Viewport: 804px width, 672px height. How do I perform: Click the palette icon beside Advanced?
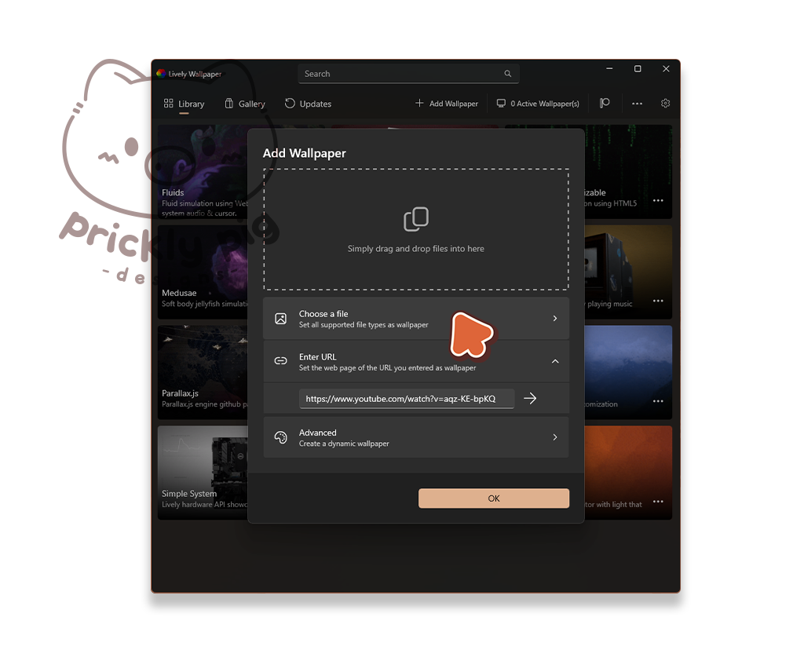[x=280, y=437]
